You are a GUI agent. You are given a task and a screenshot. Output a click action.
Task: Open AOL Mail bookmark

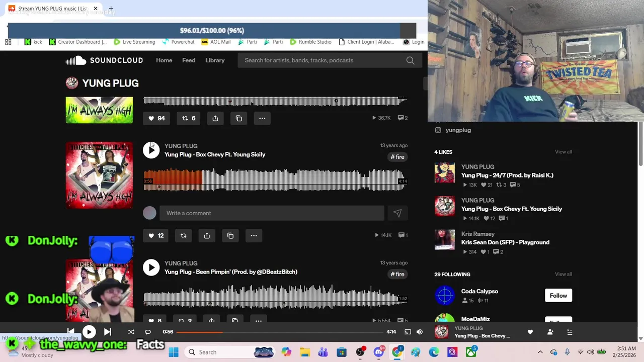[x=216, y=42]
